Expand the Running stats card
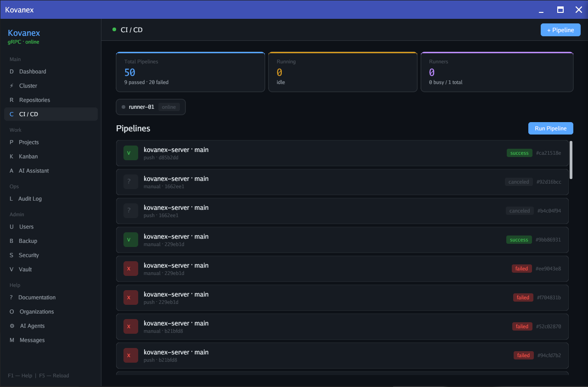This screenshot has width=588, height=387. pos(343,72)
